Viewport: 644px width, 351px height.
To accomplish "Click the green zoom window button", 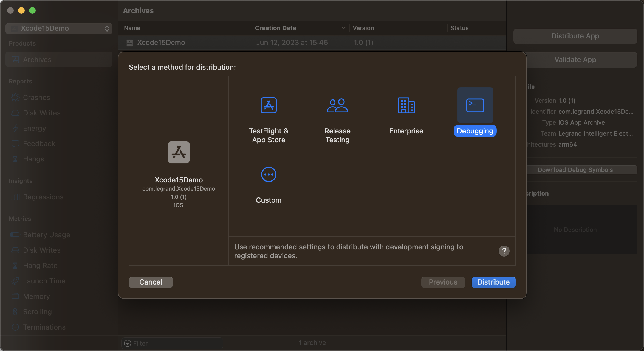I will (32, 10).
